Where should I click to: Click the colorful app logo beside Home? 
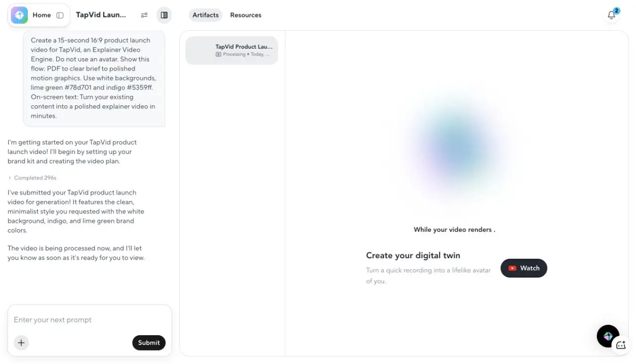tap(19, 15)
